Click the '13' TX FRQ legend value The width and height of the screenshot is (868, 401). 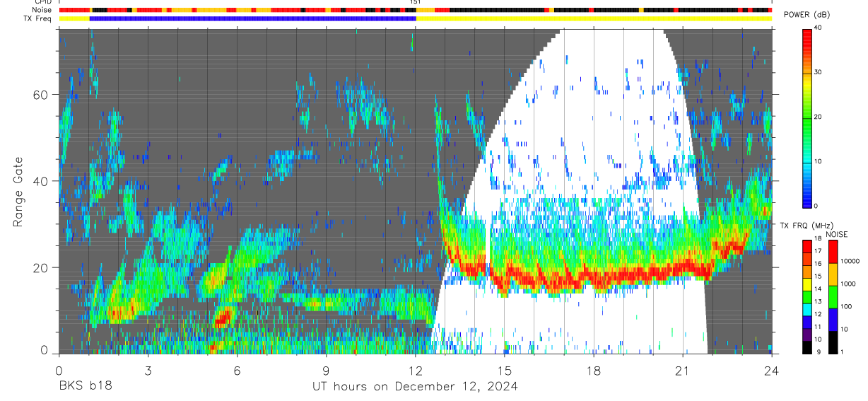pyautogui.click(x=818, y=302)
